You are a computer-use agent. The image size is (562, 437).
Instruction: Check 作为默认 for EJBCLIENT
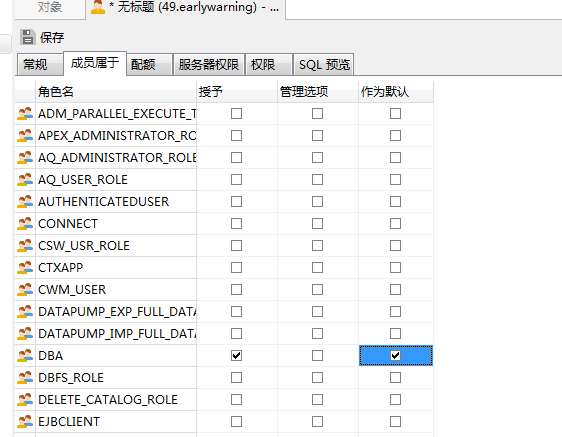tap(395, 422)
